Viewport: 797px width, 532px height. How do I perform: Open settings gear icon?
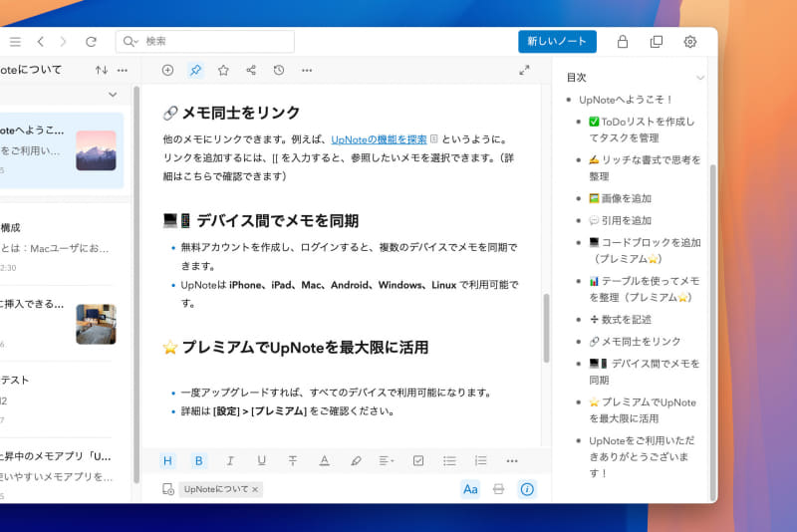click(689, 42)
